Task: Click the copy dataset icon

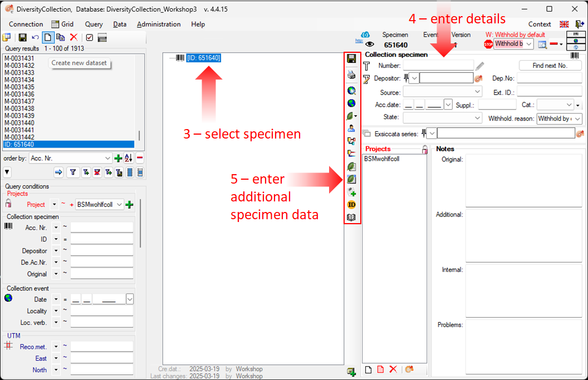Action: coord(60,37)
